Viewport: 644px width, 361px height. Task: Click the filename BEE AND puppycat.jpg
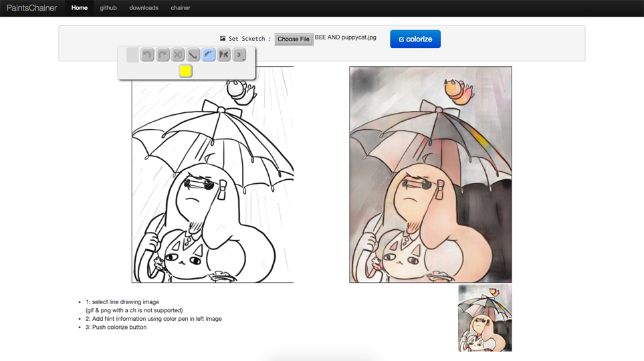click(346, 37)
